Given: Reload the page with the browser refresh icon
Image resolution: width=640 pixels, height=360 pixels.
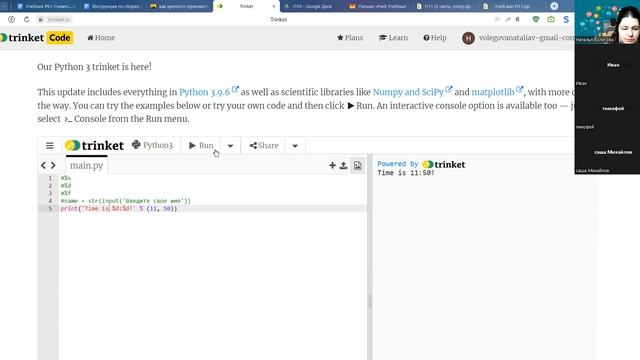Looking at the screenshot, I should (27, 19).
